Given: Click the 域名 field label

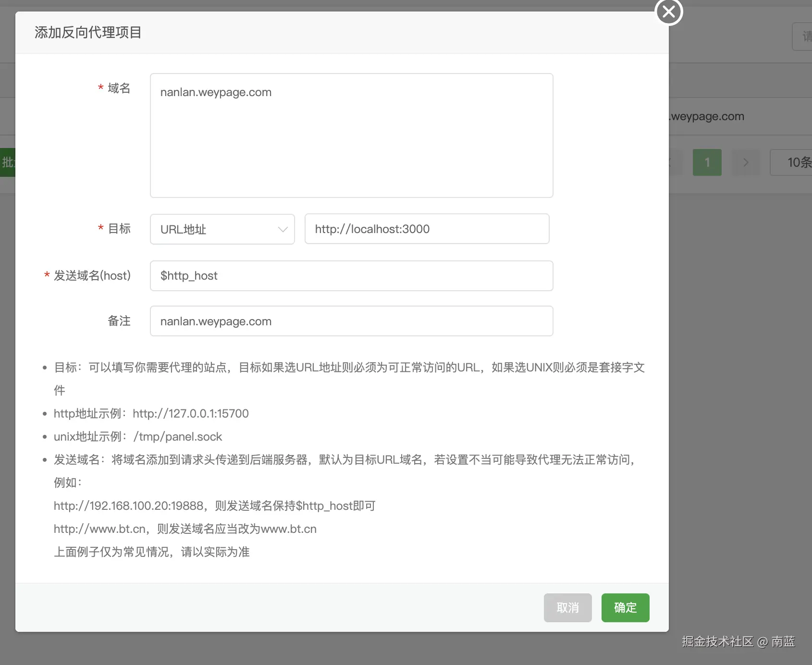Looking at the screenshot, I should pyautogui.click(x=119, y=88).
